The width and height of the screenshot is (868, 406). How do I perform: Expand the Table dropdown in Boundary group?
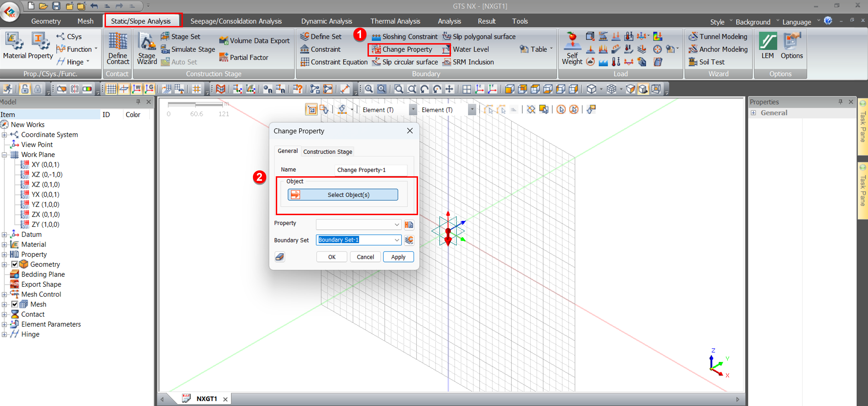551,49
